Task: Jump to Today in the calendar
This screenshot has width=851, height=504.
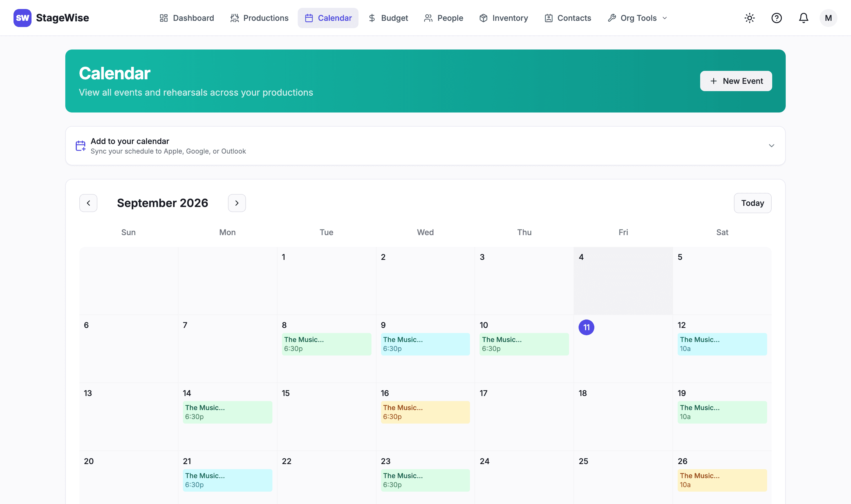Action: click(753, 203)
